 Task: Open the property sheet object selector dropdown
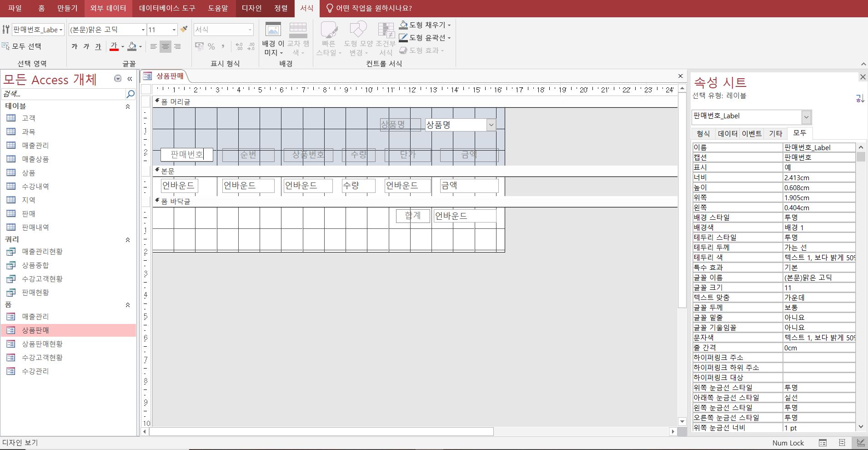click(x=806, y=117)
